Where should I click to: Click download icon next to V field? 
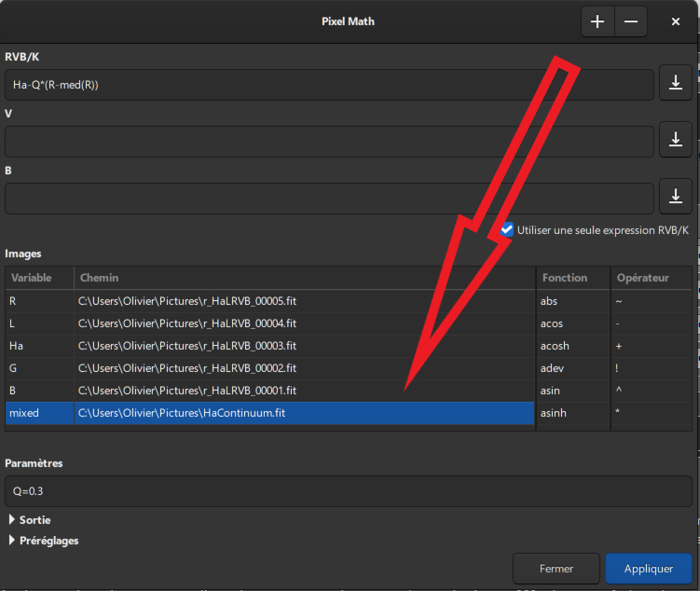tap(675, 141)
